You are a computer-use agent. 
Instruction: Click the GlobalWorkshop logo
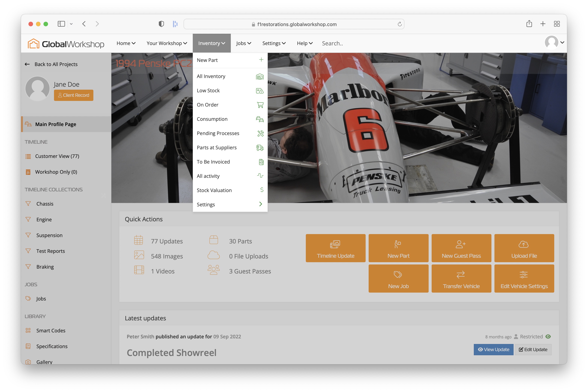(x=66, y=44)
